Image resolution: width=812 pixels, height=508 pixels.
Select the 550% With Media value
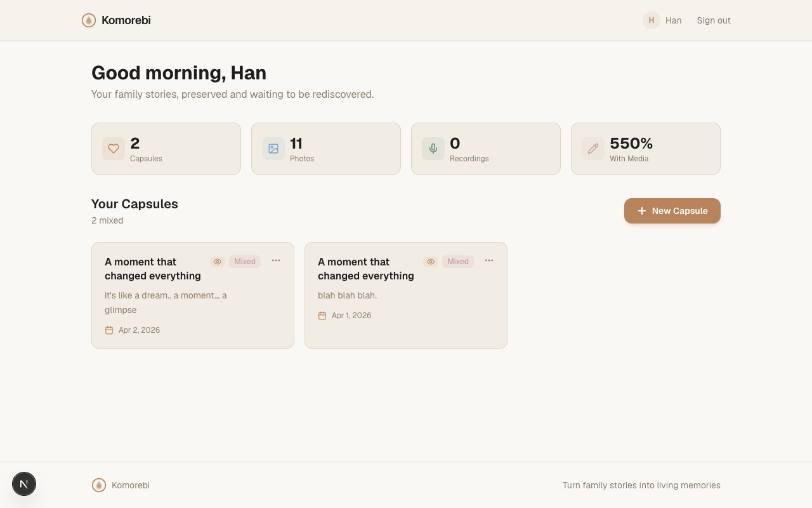(631, 144)
